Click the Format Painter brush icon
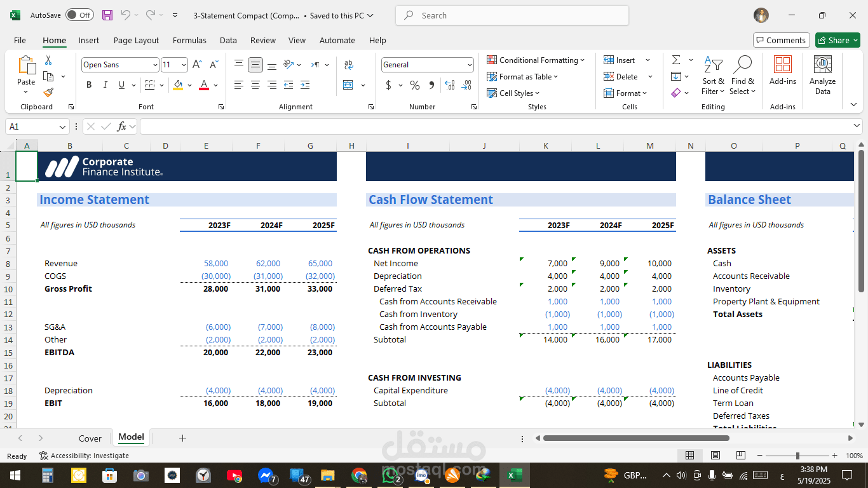The width and height of the screenshot is (868, 488). click(48, 92)
